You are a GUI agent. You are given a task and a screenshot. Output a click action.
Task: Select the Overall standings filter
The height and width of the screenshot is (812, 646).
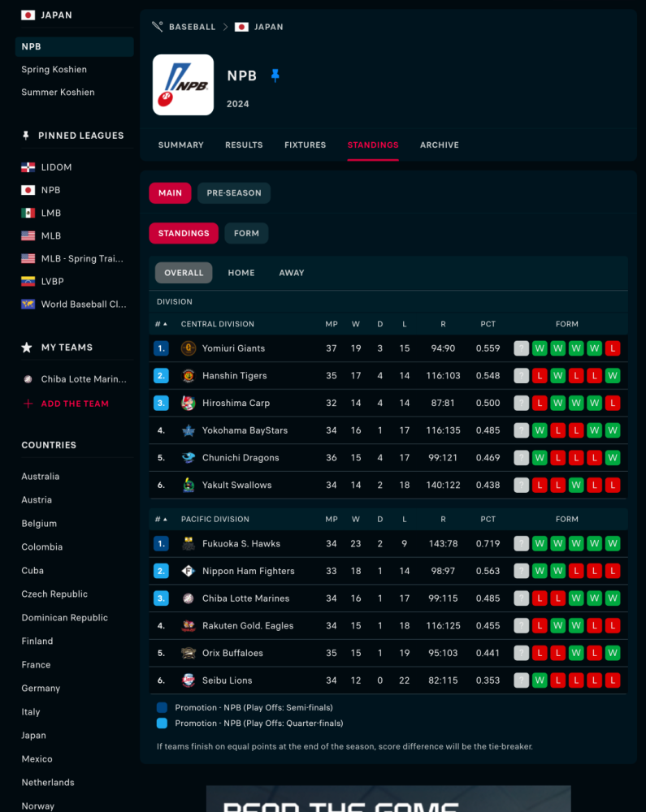pos(184,273)
